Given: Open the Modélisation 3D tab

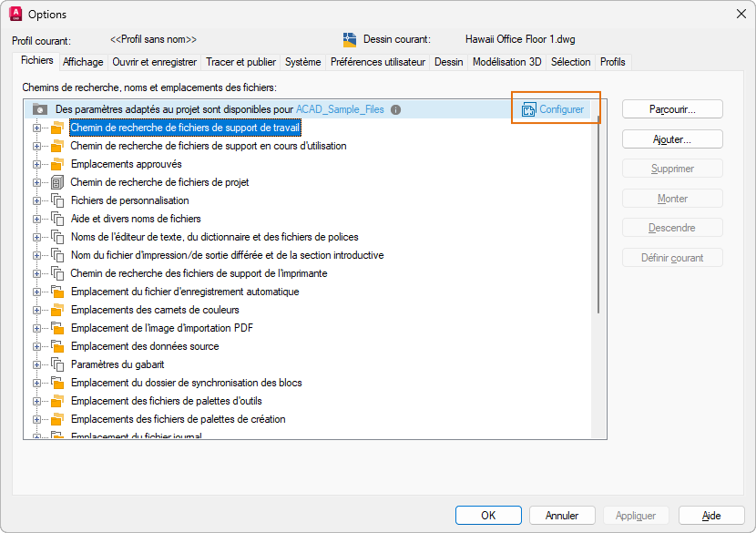Looking at the screenshot, I should coord(506,62).
